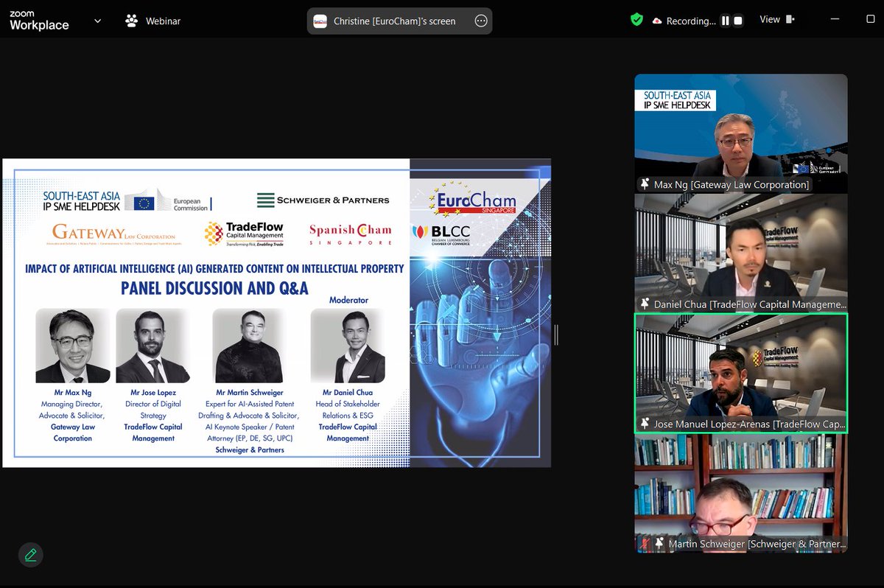Click Mr Jose Lopez's portrait on slide
Screen dimensions: 884x588
point(153,346)
